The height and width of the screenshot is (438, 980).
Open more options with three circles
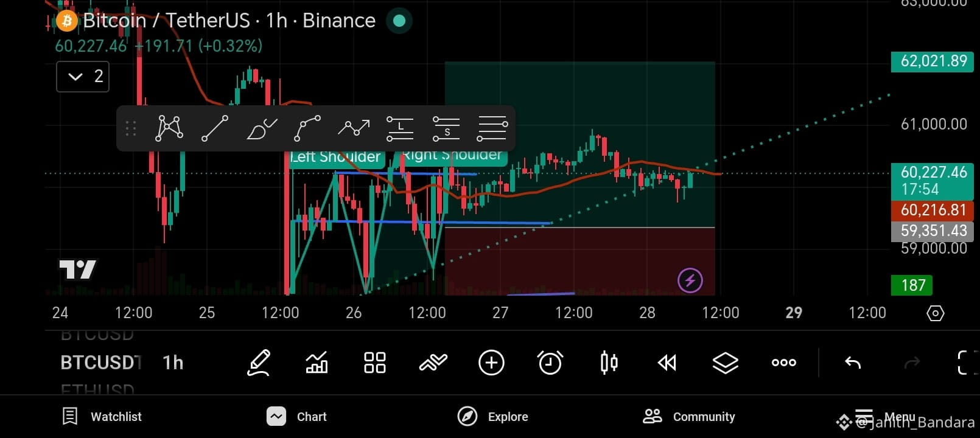click(784, 363)
